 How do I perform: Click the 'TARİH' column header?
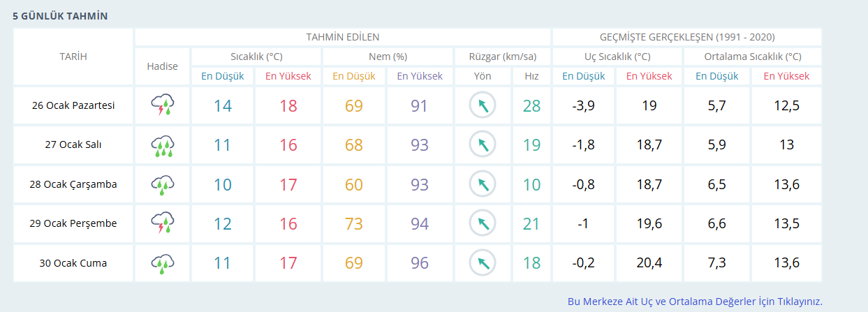[73, 57]
